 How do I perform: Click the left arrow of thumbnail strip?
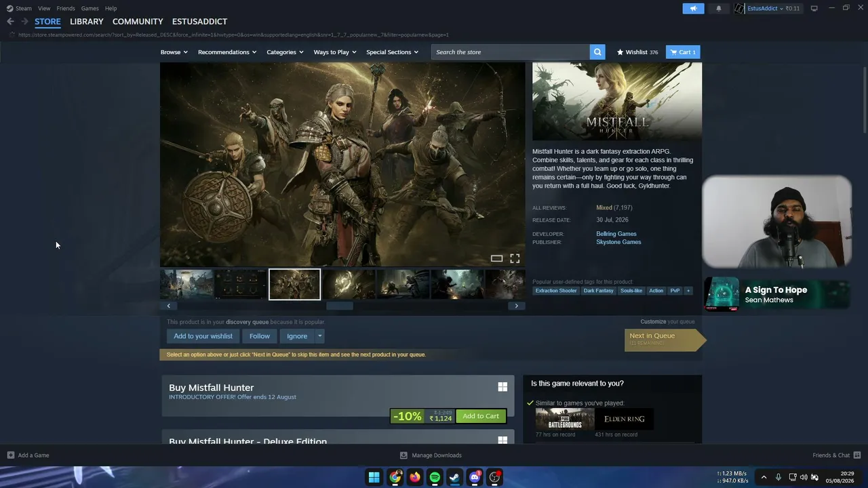169,306
